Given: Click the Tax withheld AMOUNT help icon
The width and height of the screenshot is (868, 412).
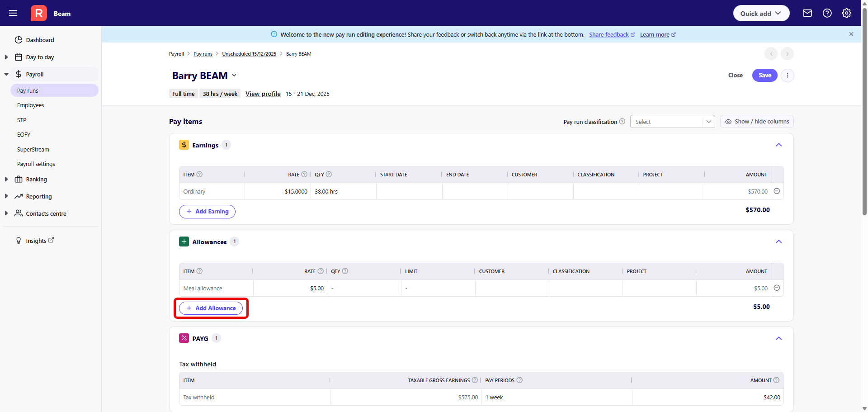Looking at the screenshot, I should 776,380.
